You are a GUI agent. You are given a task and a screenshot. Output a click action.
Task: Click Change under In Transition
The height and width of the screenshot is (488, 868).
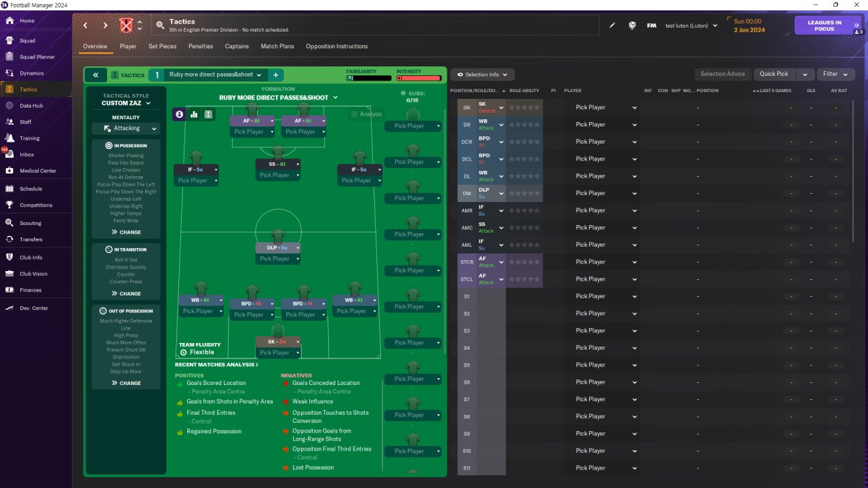point(126,293)
